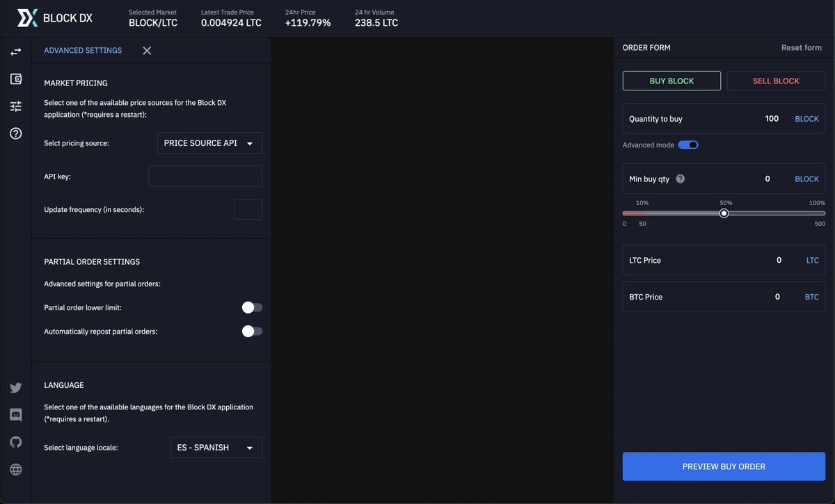Open the settings sliders sidebar icon
The image size is (835, 504).
[x=16, y=106]
